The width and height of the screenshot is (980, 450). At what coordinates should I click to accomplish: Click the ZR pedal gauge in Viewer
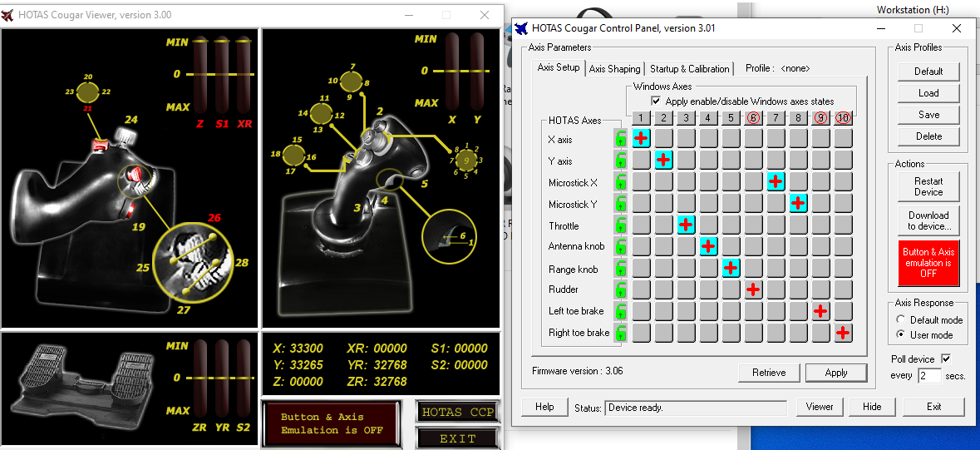coord(200,378)
